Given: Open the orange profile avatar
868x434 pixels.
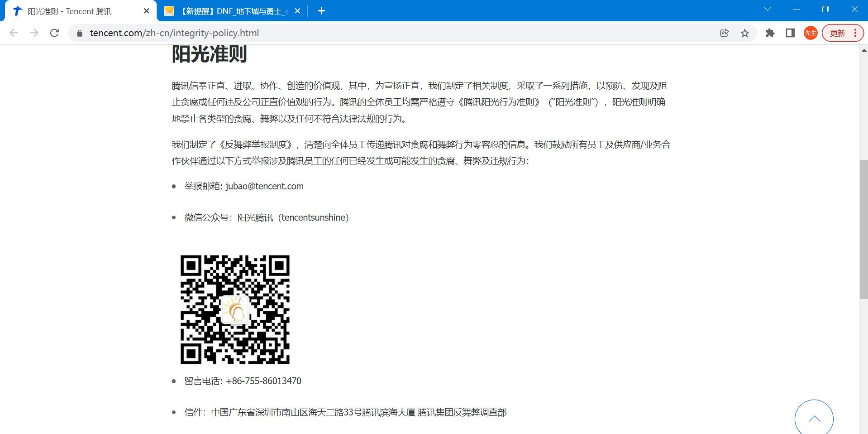Looking at the screenshot, I should [811, 33].
